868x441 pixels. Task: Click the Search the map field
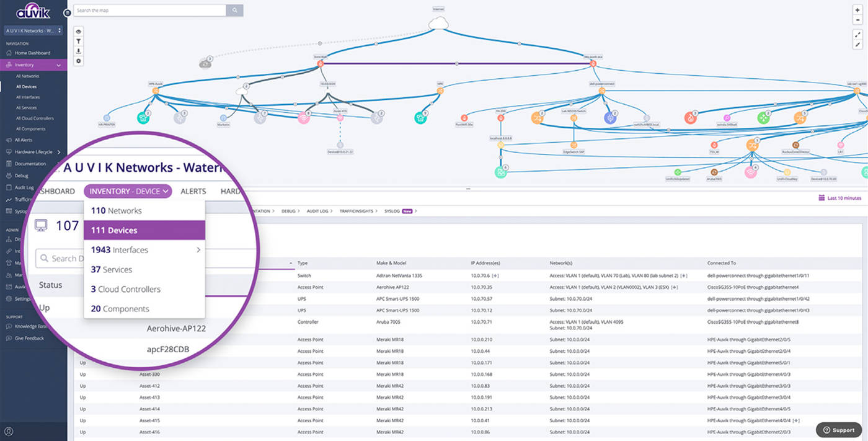point(149,11)
